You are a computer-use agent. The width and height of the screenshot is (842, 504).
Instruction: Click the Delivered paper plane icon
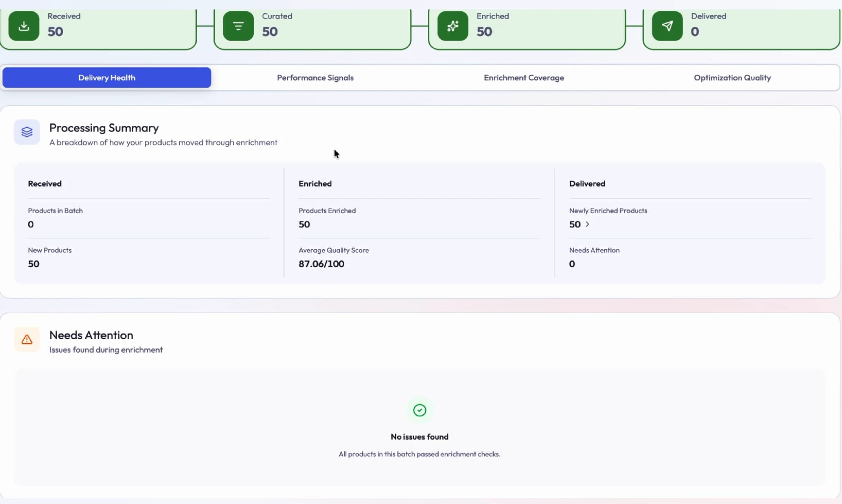[667, 26]
